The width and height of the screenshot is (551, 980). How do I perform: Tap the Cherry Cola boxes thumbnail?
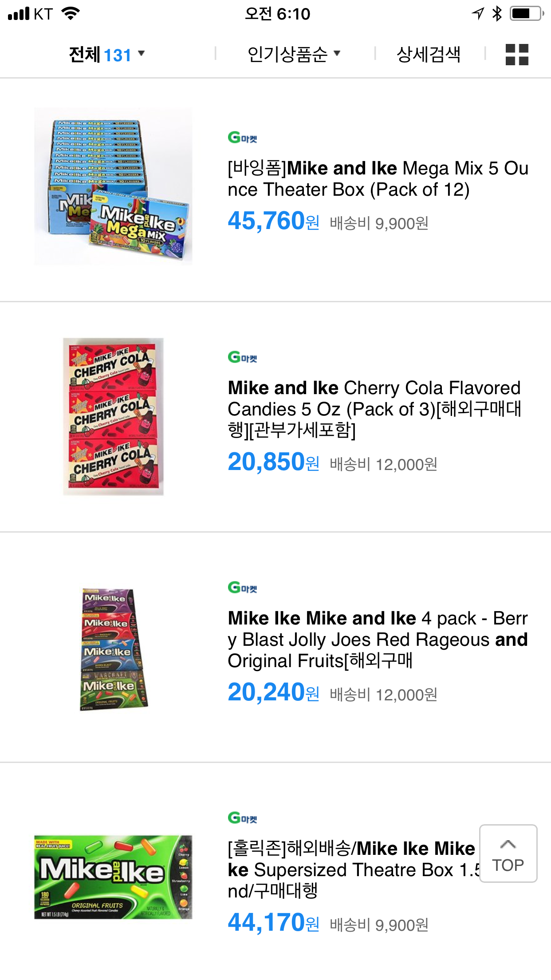[113, 416]
